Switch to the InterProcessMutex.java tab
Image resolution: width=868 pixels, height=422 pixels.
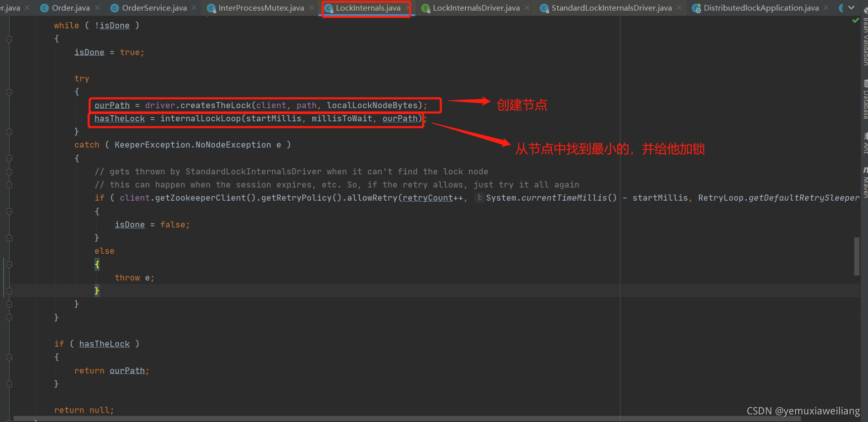261,8
